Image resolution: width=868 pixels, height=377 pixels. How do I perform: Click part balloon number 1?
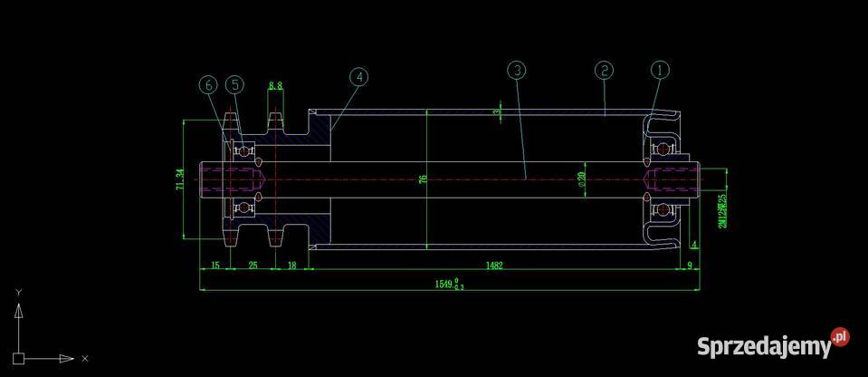[x=660, y=70]
